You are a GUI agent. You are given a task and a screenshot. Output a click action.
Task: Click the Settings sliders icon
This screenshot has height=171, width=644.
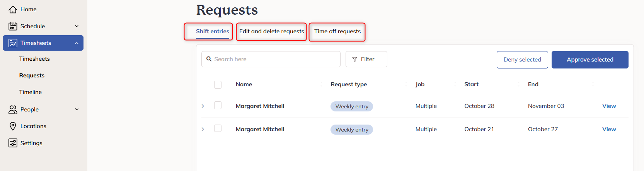(x=13, y=143)
